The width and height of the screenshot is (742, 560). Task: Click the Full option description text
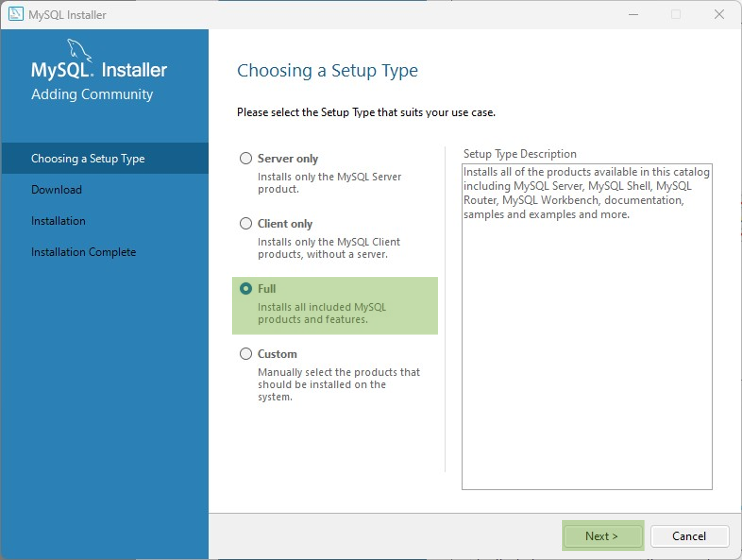pos(321,313)
